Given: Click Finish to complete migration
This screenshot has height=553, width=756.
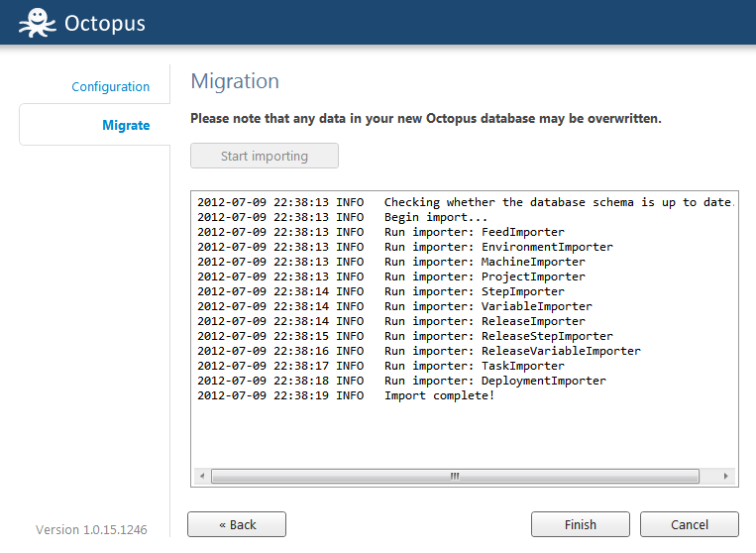Looking at the screenshot, I should click(x=581, y=524).
